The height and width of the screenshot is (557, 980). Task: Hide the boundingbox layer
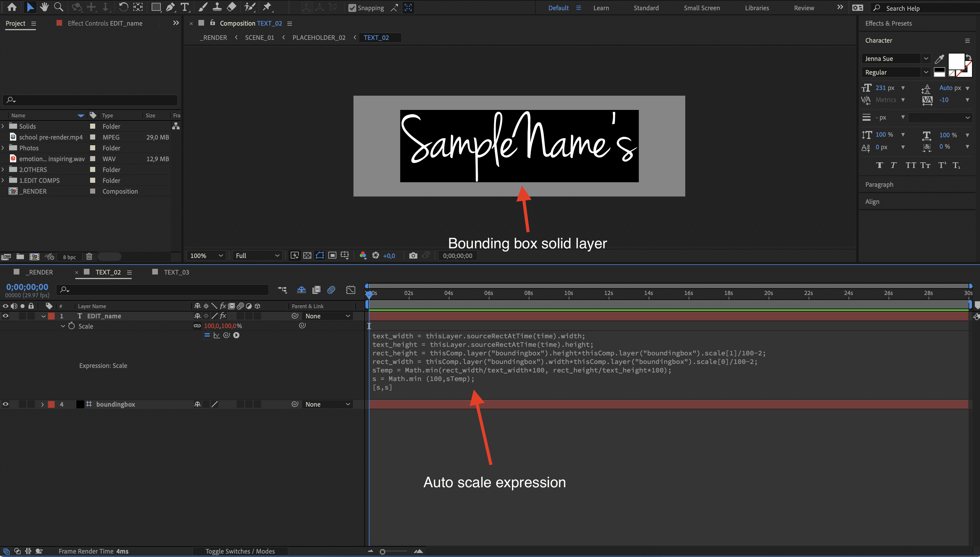[x=5, y=404]
